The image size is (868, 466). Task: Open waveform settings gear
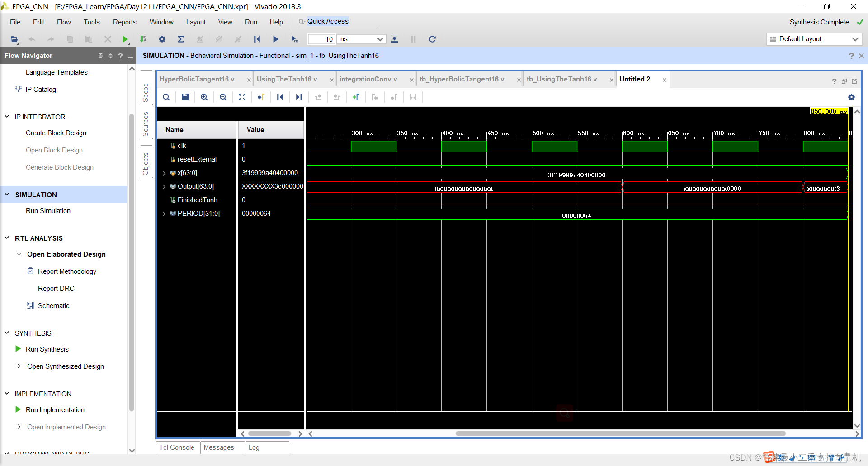tap(851, 97)
